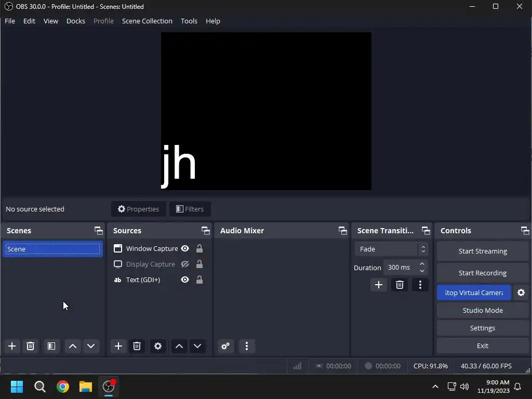
Task: Open the View menu
Action: point(51,21)
